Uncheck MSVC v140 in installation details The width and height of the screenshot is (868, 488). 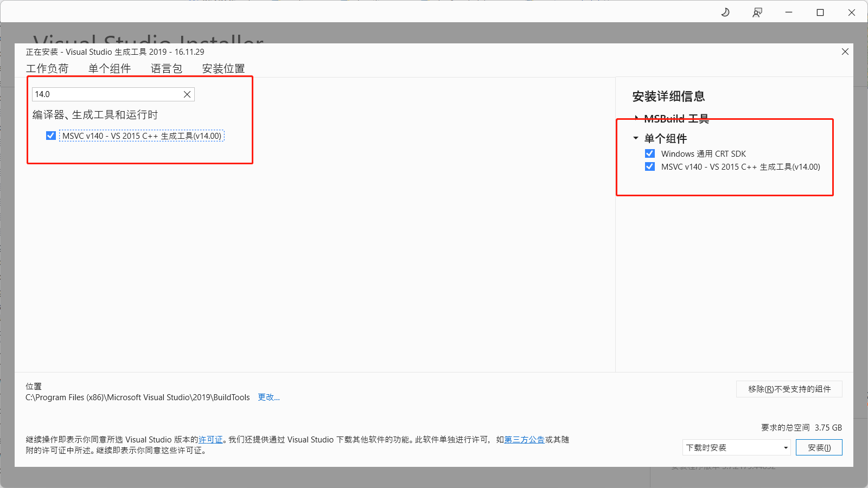[x=650, y=166]
